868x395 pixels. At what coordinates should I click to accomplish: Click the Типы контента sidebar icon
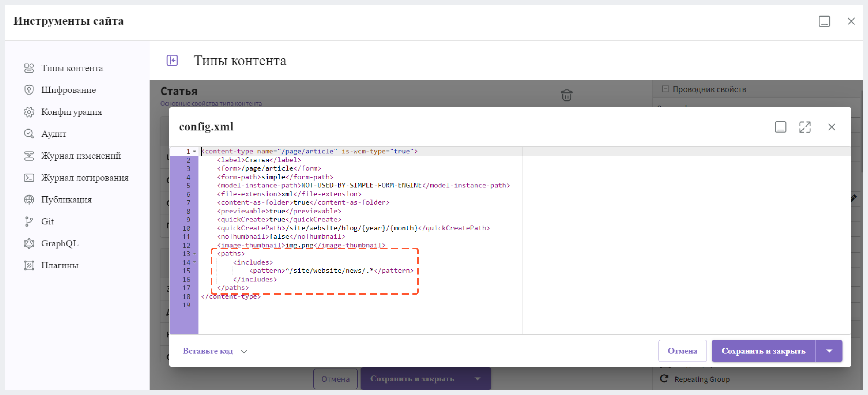coord(29,68)
